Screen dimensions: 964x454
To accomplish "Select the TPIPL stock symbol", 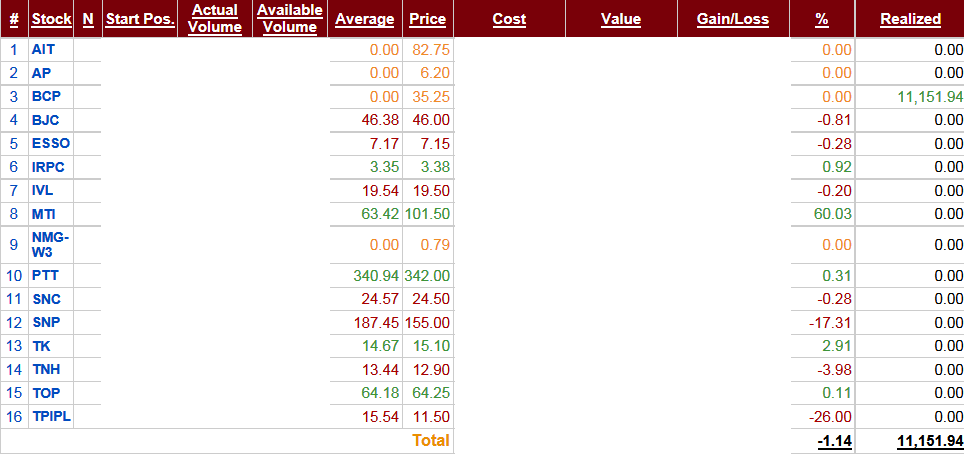I will pyautogui.click(x=52, y=416).
